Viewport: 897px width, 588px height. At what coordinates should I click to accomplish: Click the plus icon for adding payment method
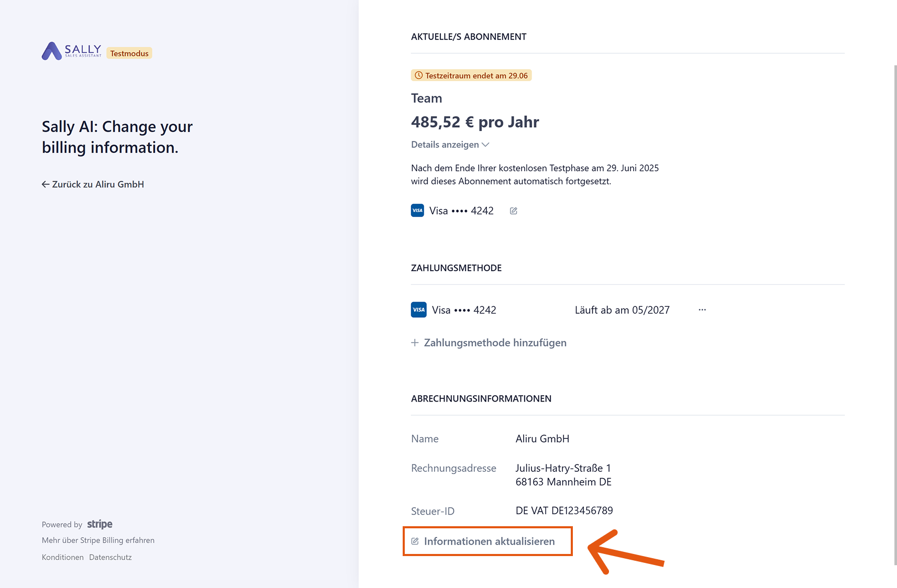coord(415,342)
